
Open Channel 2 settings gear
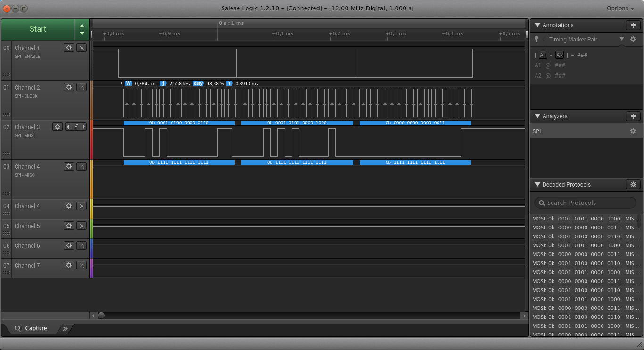(x=69, y=87)
